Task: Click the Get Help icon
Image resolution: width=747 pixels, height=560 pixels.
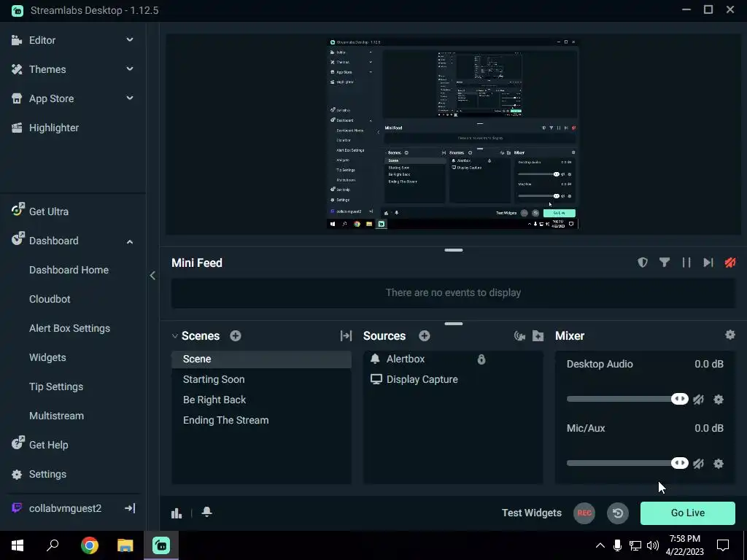Action: click(x=18, y=443)
